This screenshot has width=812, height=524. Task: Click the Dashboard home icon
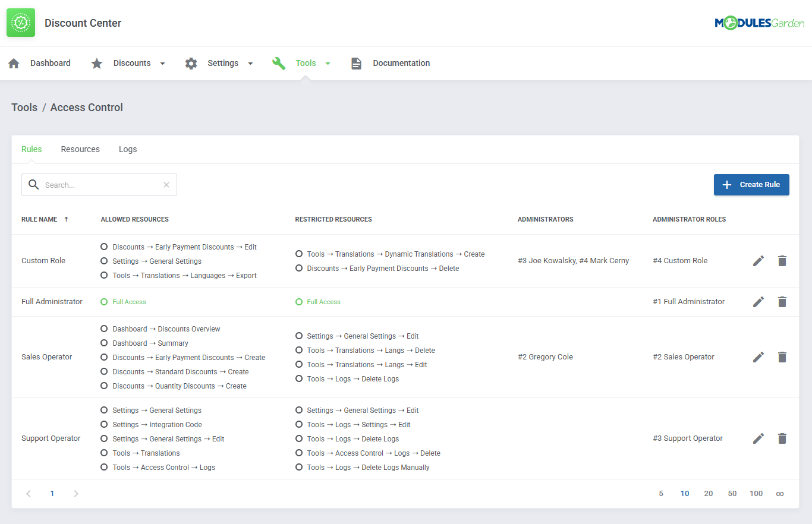click(x=13, y=62)
